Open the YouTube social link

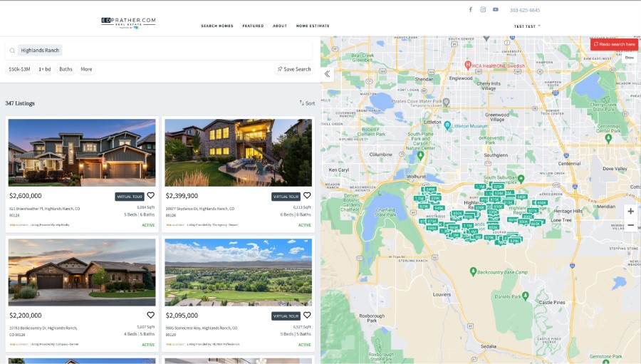(x=496, y=10)
